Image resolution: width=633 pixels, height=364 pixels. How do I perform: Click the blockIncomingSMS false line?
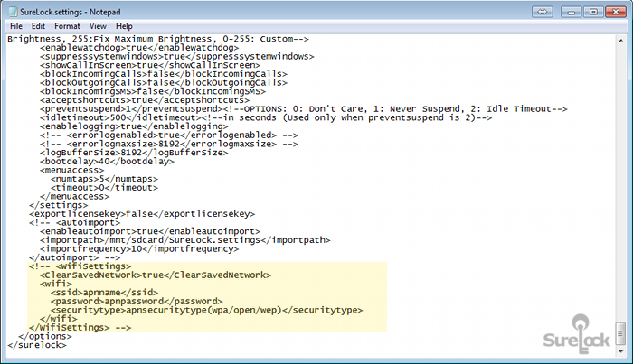153,91
